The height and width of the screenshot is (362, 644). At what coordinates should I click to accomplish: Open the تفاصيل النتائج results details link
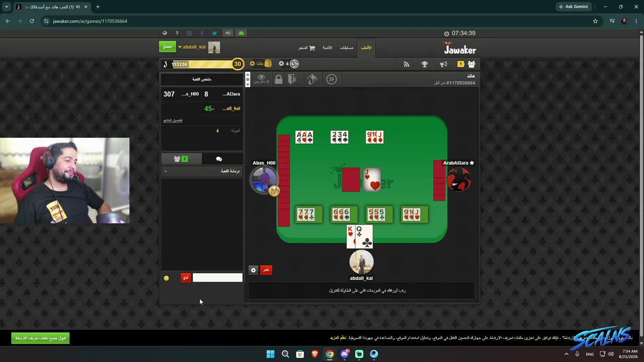tap(173, 121)
